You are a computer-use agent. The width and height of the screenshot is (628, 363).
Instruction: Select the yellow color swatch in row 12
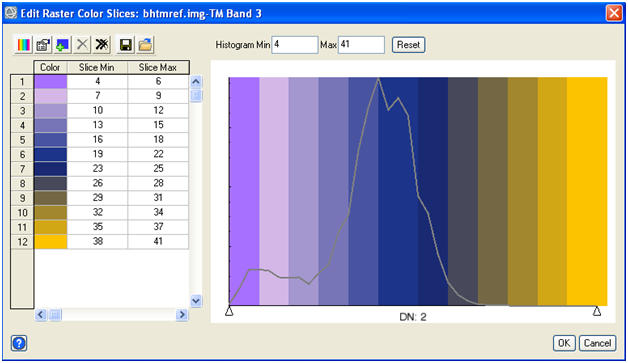pyautogui.click(x=50, y=242)
